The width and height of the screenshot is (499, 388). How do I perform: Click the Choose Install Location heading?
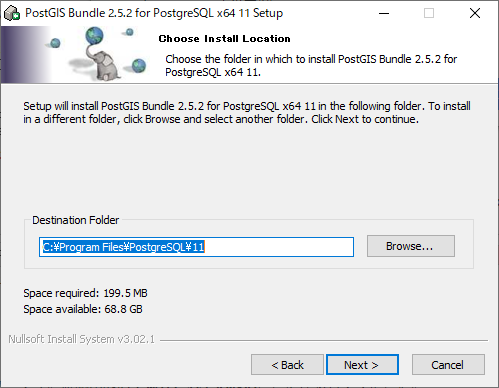click(x=224, y=39)
